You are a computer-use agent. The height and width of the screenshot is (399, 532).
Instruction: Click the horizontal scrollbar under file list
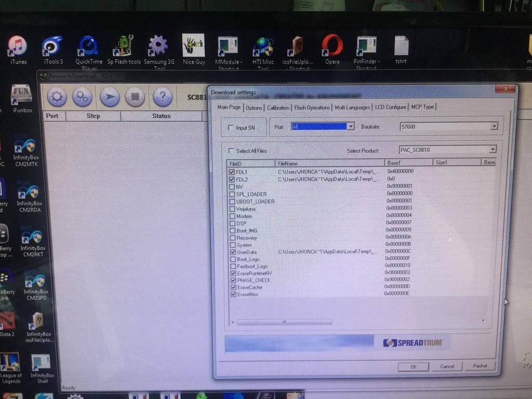click(x=284, y=322)
